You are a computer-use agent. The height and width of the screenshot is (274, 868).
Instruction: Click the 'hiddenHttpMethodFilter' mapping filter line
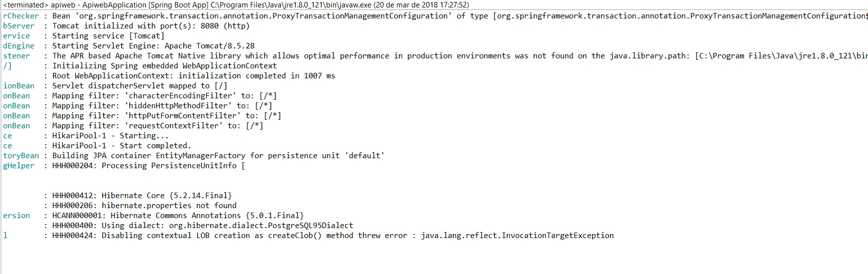click(x=162, y=106)
